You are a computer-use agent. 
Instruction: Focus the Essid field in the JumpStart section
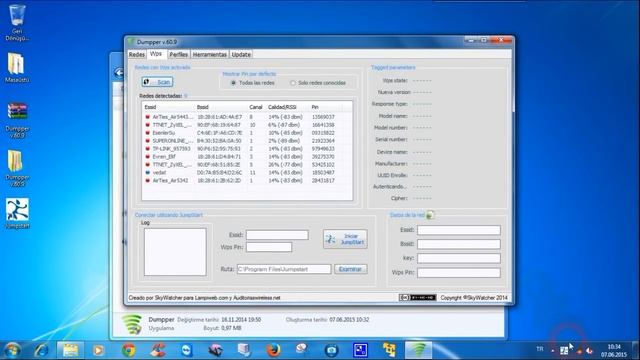click(x=277, y=235)
